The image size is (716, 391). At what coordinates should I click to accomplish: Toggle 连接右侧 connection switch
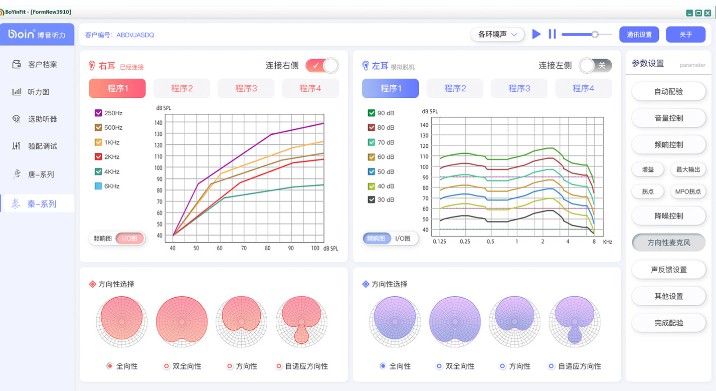322,66
